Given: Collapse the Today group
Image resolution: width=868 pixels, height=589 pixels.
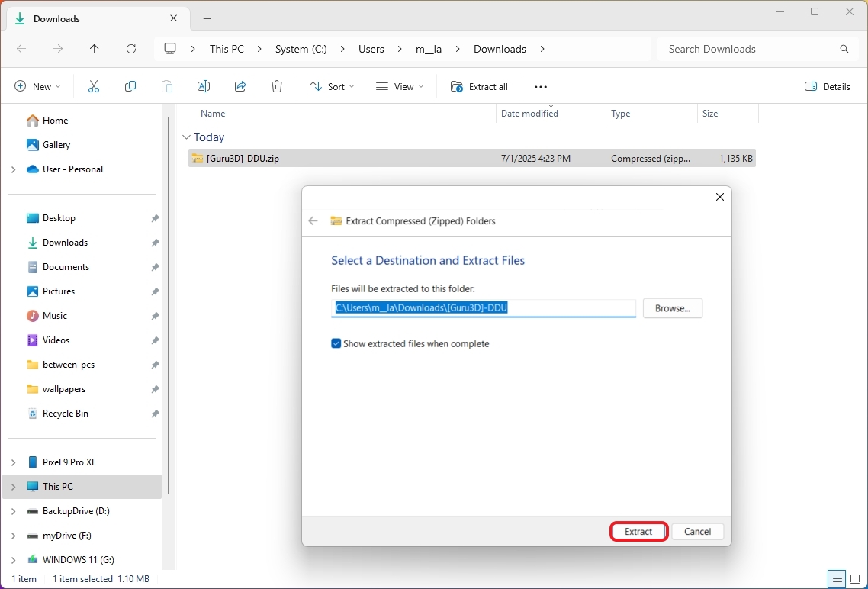Looking at the screenshot, I should pos(187,137).
